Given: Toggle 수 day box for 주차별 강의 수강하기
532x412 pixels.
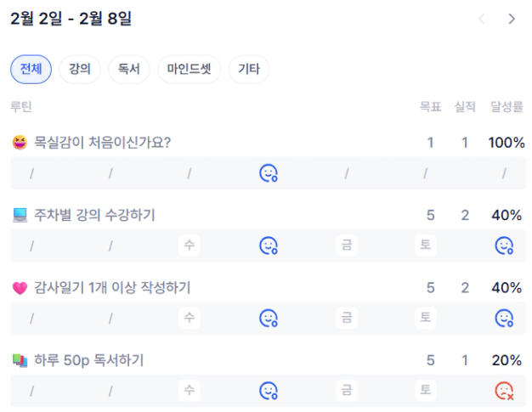Looking at the screenshot, I should [x=190, y=246].
